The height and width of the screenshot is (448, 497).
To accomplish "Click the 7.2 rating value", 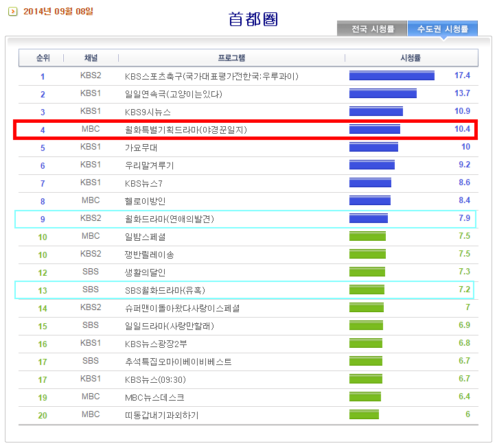I will [464, 290].
